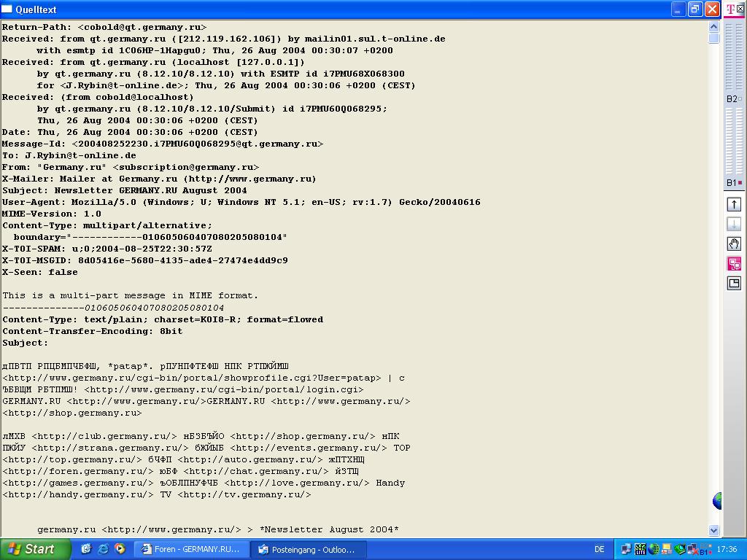Viewport: 747px width, 560px height.
Task: Open Internet Explorer from quick launch
Action: pyautogui.click(x=103, y=549)
